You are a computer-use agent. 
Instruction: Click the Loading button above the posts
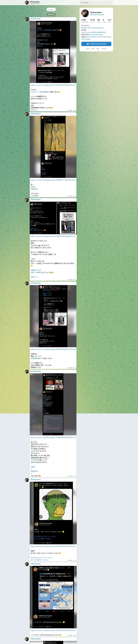tap(51, 10)
